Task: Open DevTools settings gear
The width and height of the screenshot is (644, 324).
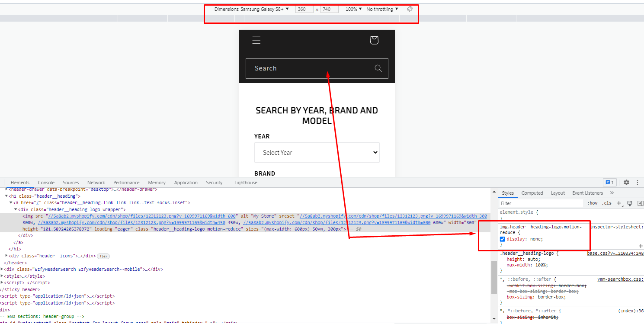Action: point(626,183)
